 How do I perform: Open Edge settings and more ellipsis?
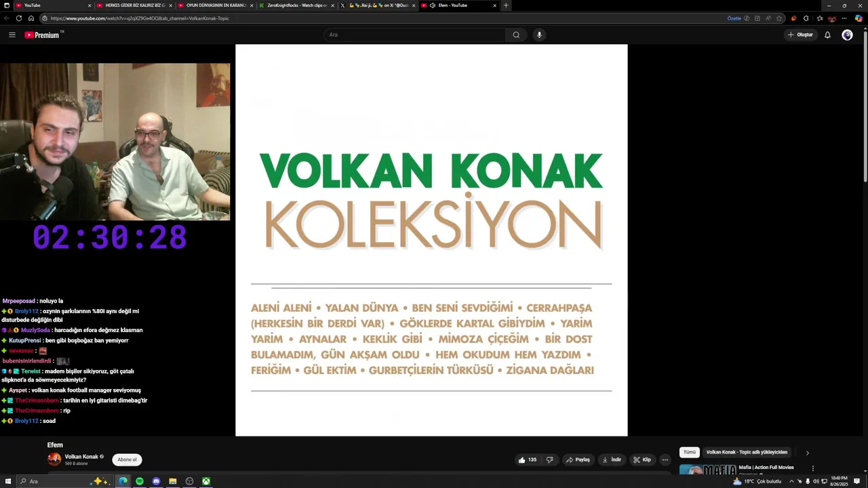click(x=844, y=18)
